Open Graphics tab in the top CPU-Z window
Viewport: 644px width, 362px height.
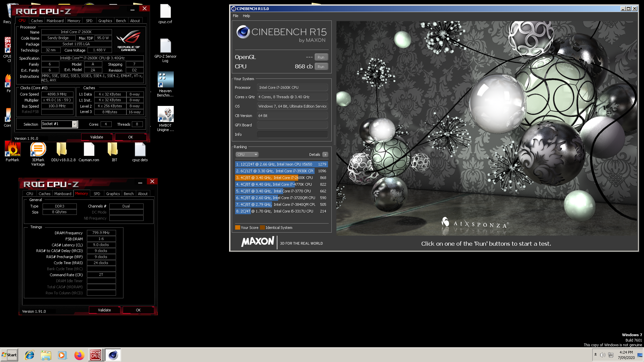click(x=105, y=21)
